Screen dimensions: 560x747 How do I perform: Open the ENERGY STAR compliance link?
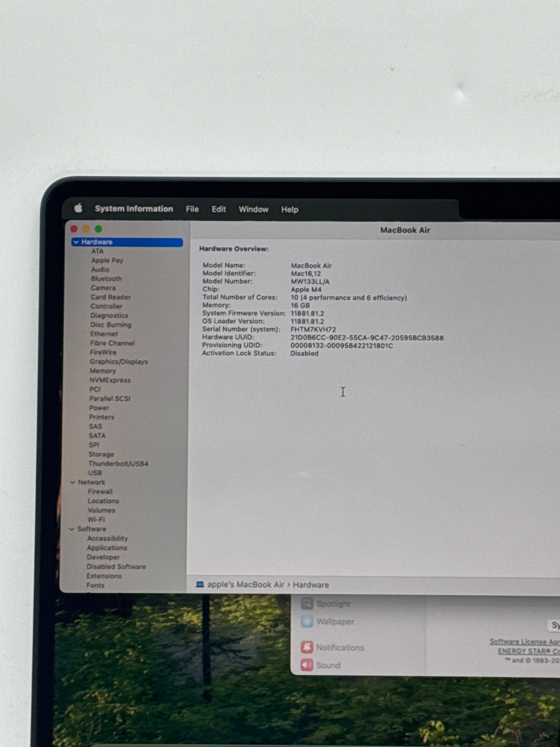coord(528,651)
